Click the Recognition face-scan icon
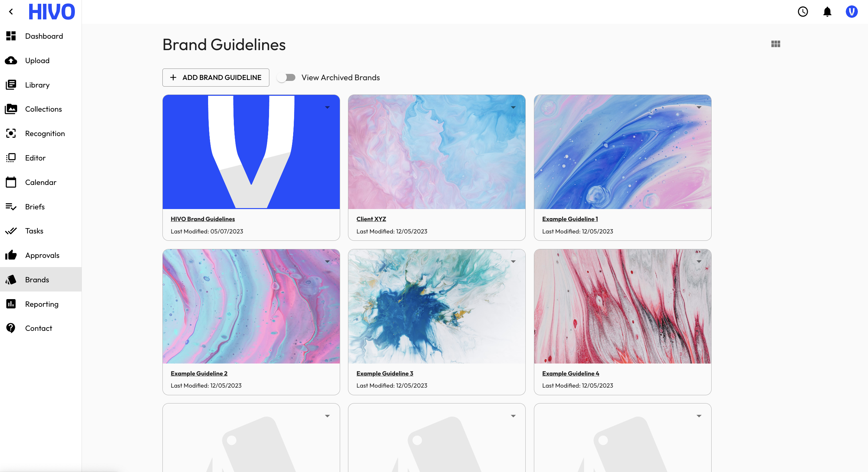This screenshot has width=868, height=472. coord(11,134)
